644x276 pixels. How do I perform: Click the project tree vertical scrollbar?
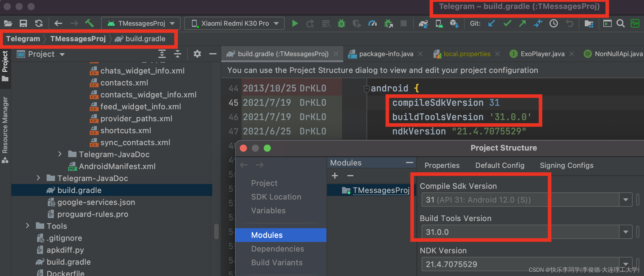216,231
